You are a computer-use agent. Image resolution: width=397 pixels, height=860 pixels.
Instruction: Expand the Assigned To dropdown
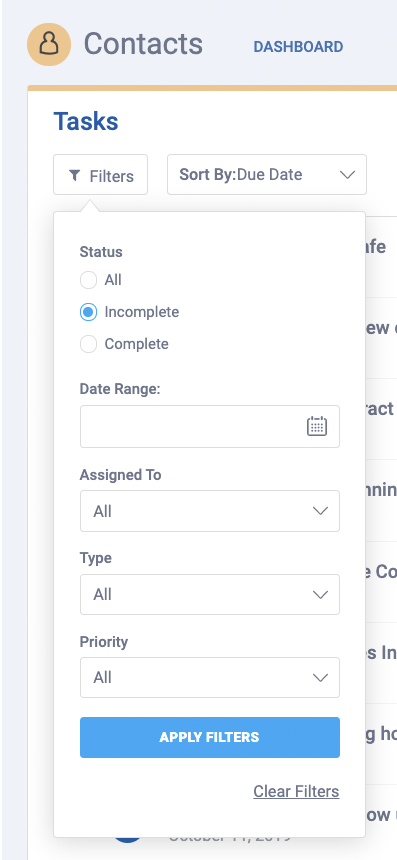click(x=210, y=511)
